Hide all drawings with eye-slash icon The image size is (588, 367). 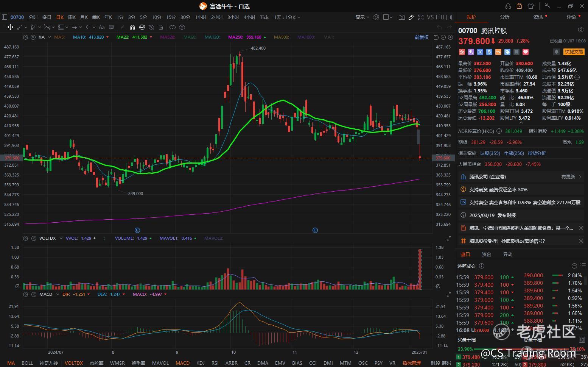151,27
